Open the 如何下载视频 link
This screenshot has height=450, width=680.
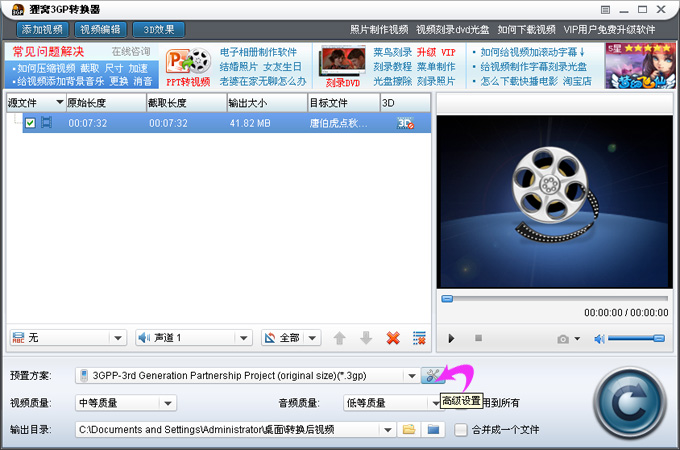[526, 29]
